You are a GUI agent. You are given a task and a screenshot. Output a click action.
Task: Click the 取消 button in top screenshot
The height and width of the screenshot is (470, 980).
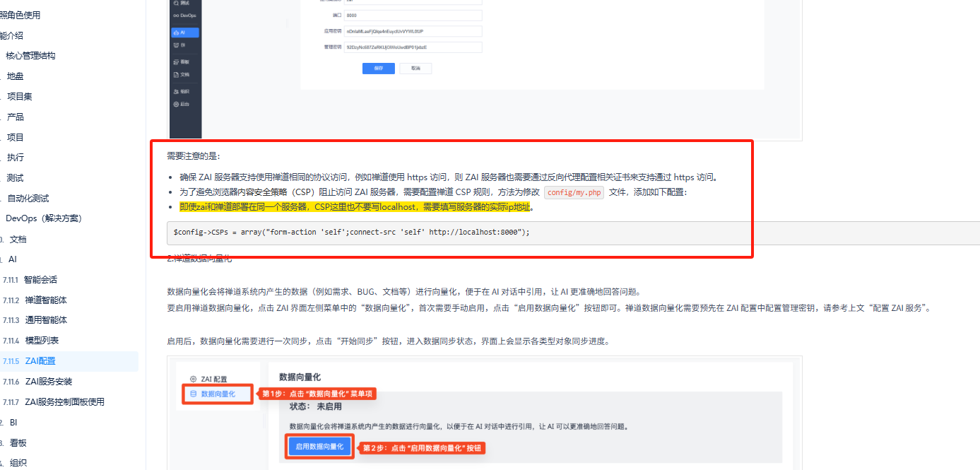(x=415, y=69)
